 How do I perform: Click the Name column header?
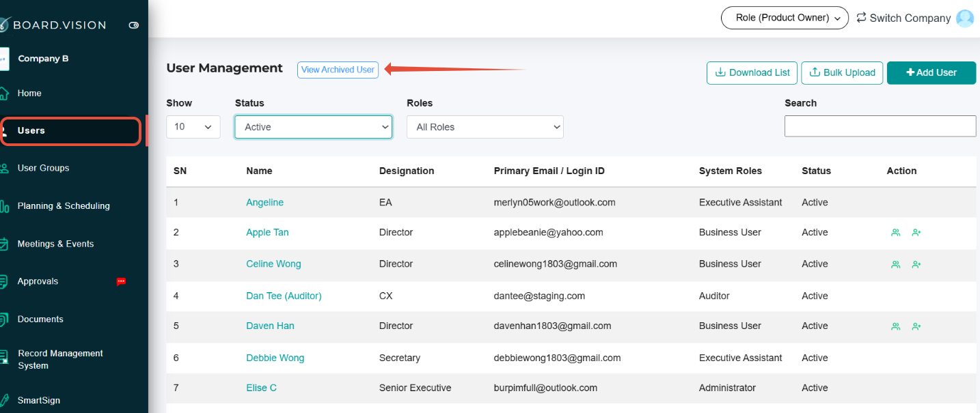point(259,171)
